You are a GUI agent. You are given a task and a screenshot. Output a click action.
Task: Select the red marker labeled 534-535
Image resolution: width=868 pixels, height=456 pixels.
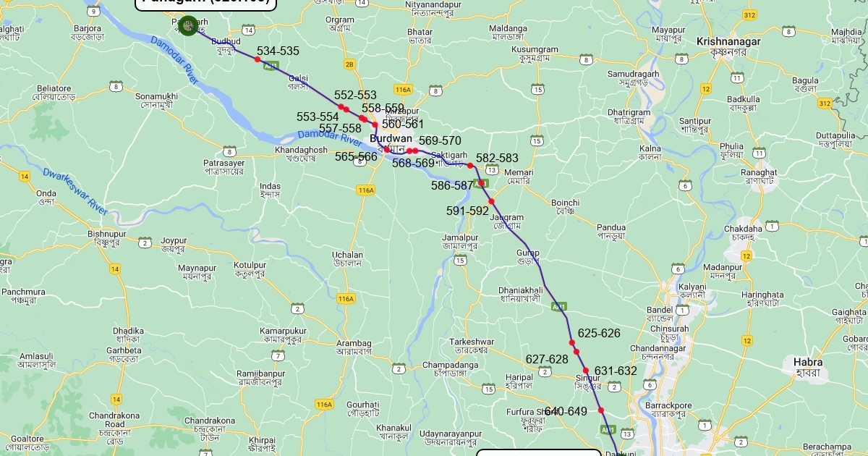pyautogui.click(x=257, y=59)
